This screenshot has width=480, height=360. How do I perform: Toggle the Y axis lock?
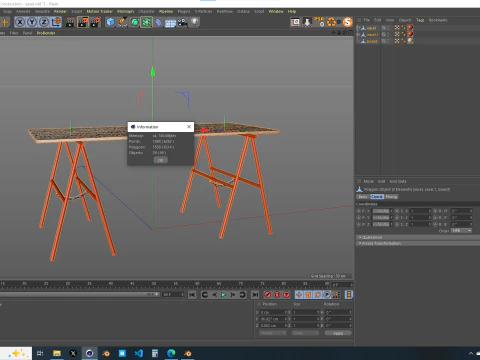click(32, 22)
